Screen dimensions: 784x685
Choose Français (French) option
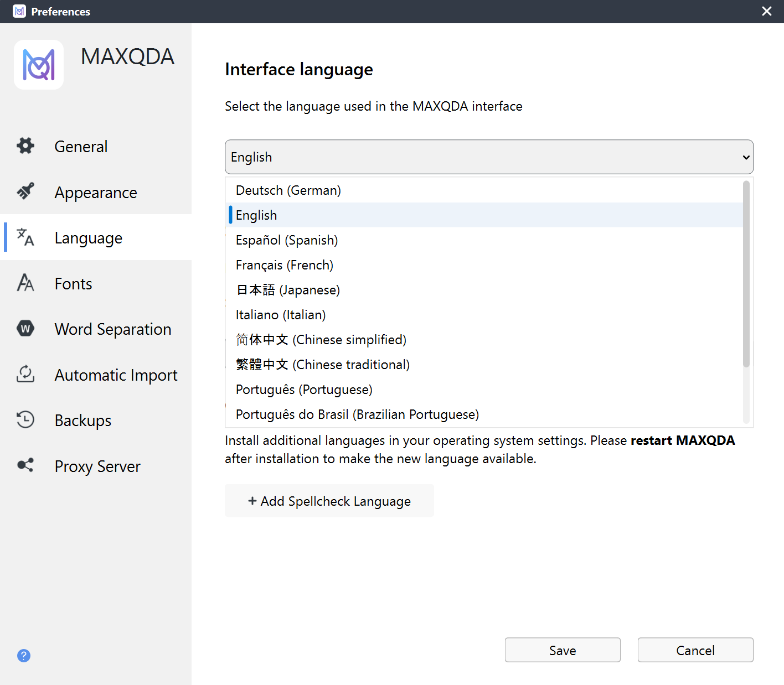[484, 265]
